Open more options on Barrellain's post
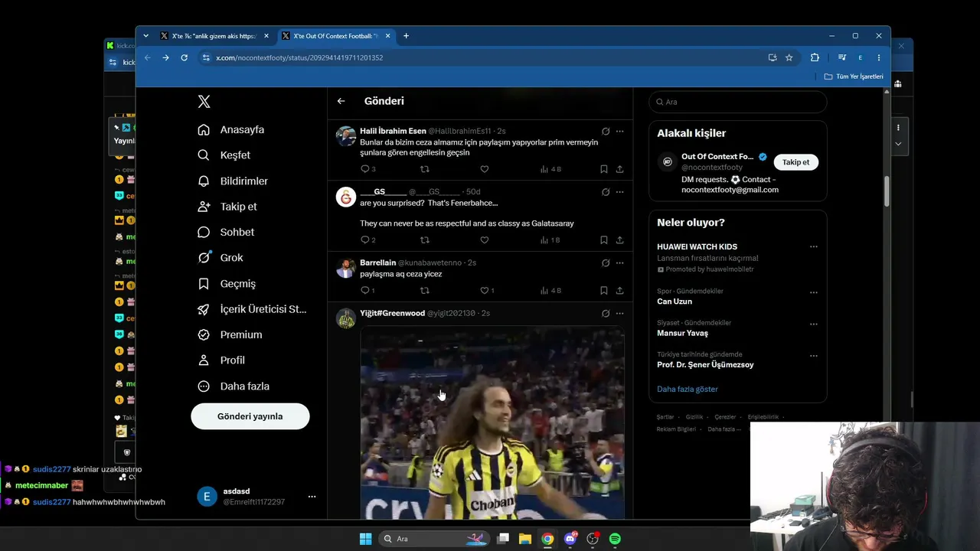This screenshot has width=980, height=551. (619, 262)
